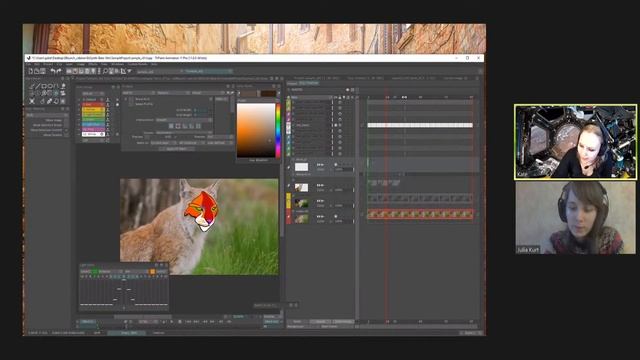Open the Windows menu
This screenshot has height=360, width=640.
click(x=117, y=64)
